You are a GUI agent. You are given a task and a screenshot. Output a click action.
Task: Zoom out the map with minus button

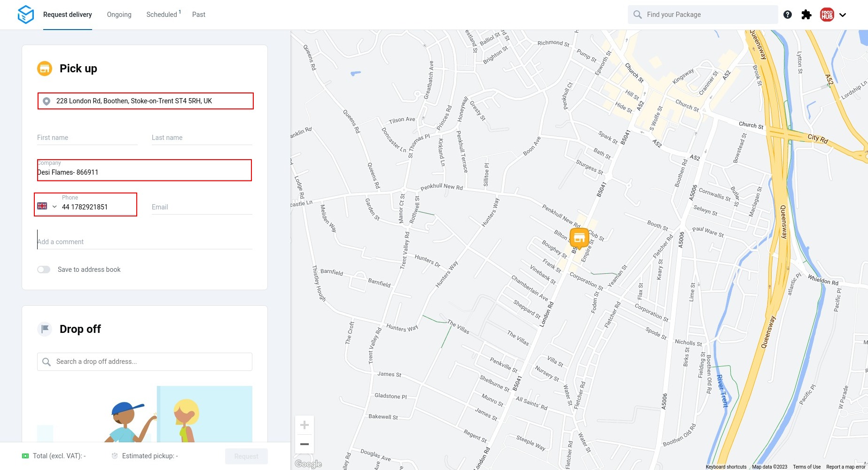[305, 444]
